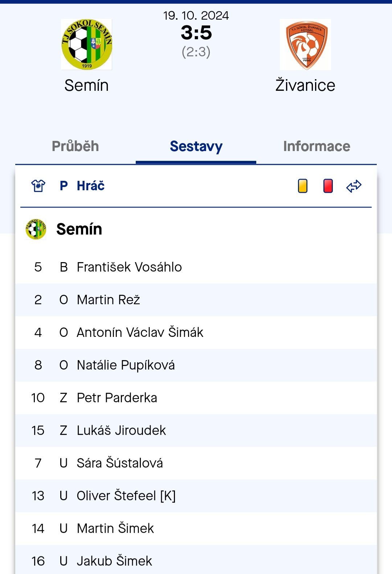The height and width of the screenshot is (574, 392).
Task: Click the red card column icon
Action: click(x=328, y=186)
